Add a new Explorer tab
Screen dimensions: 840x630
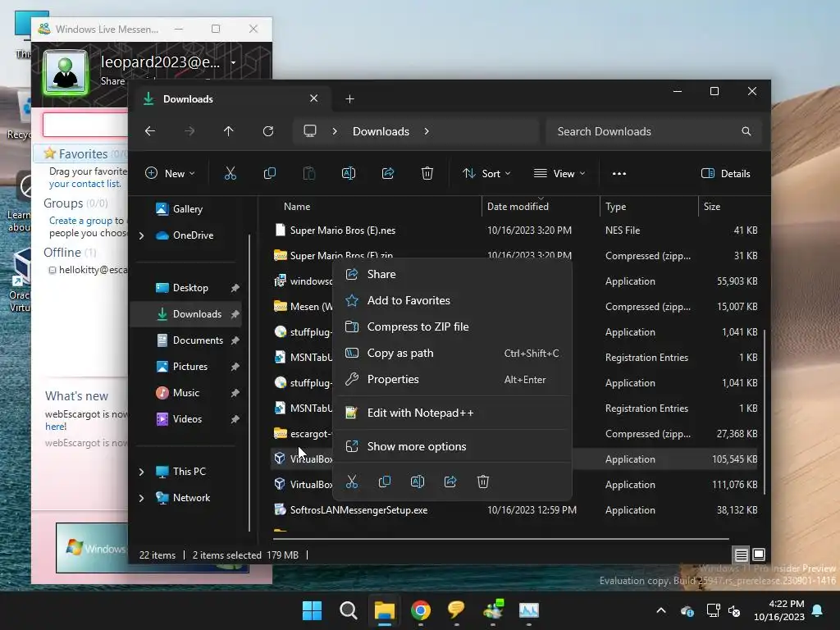tap(349, 98)
